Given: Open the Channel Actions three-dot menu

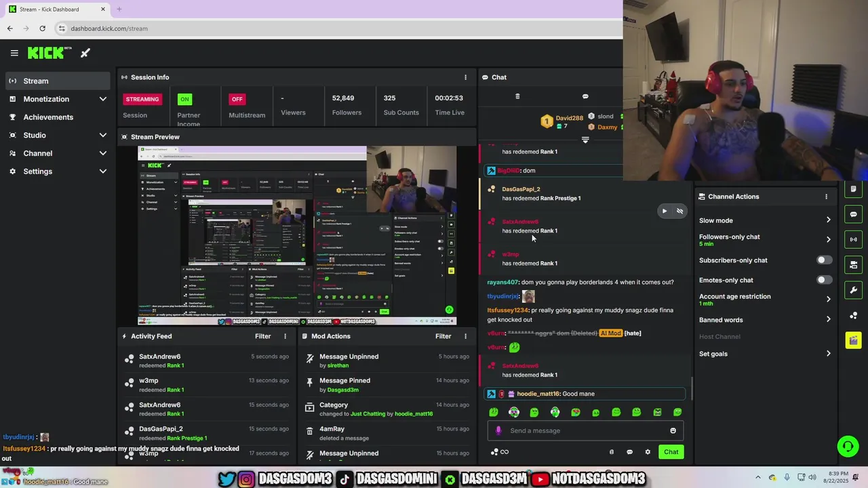Looking at the screenshot, I should [x=826, y=197].
